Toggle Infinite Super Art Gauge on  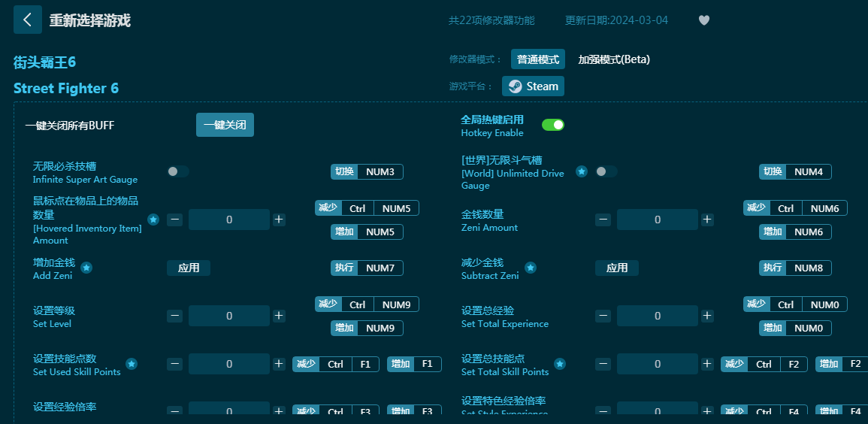[x=177, y=171]
